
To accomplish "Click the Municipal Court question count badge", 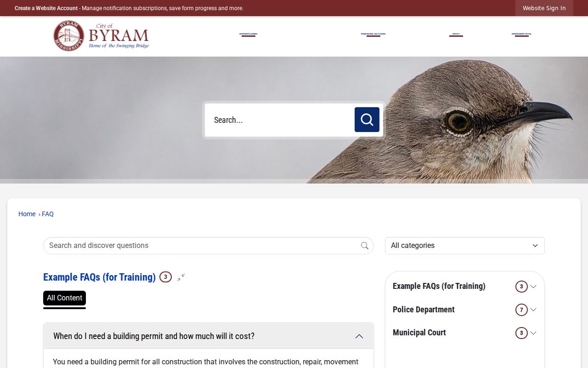I will tap(521, 333).
